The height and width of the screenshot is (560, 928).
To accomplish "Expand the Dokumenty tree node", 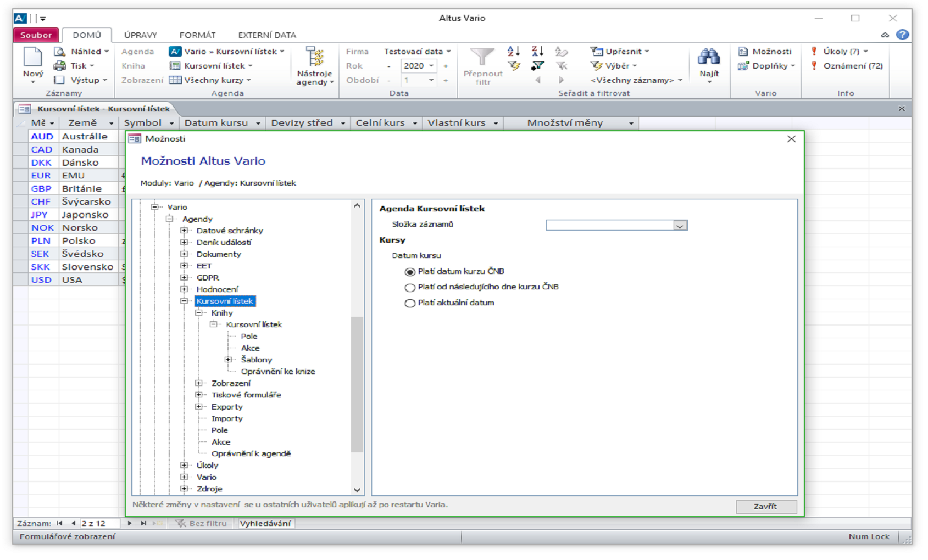I will pos(184,254).
